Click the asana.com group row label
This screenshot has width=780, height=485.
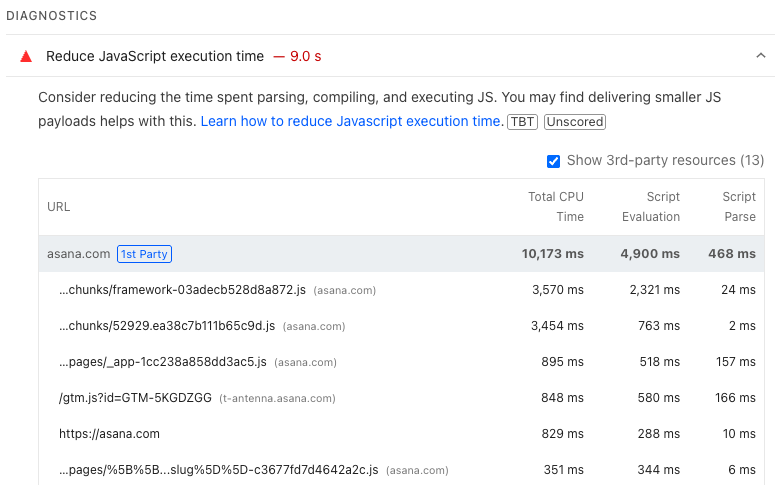tap(79, 254)
